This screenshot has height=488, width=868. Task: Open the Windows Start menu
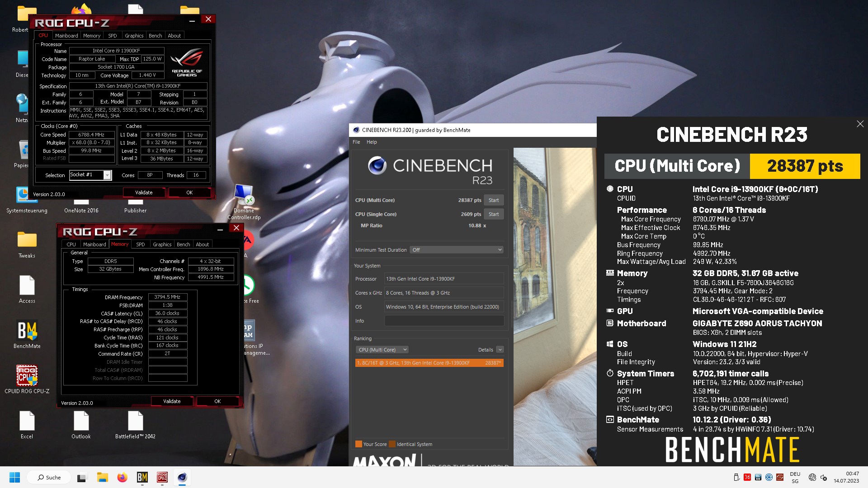click(14, 477)
